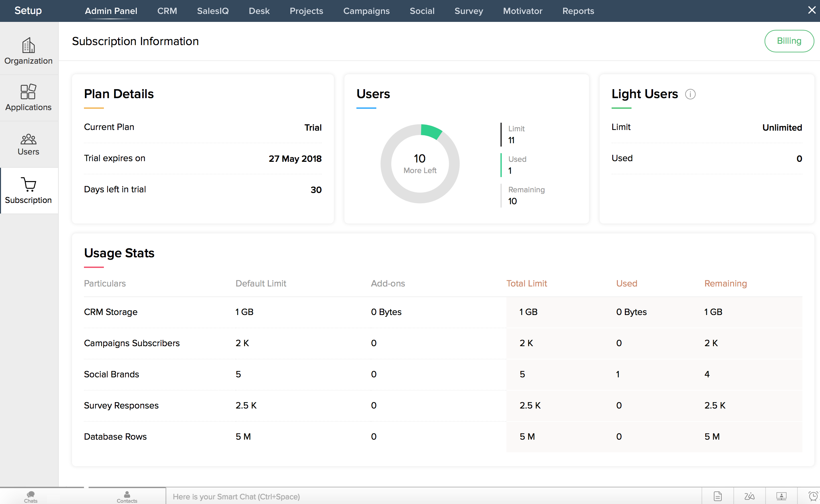
Task: Click the alarm clock reminder icon
Action: pyautogui.click(x=813, y=496)
